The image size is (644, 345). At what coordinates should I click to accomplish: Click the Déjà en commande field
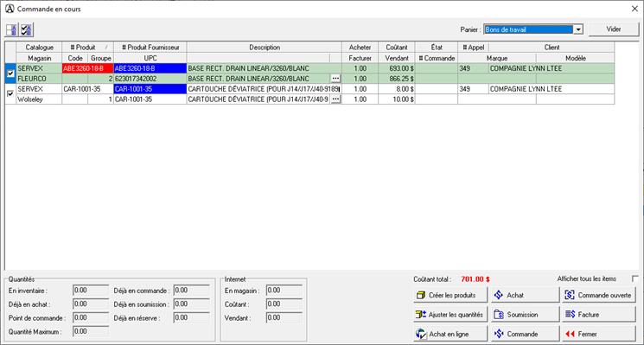pyautogui.click(x=191, y=291)
